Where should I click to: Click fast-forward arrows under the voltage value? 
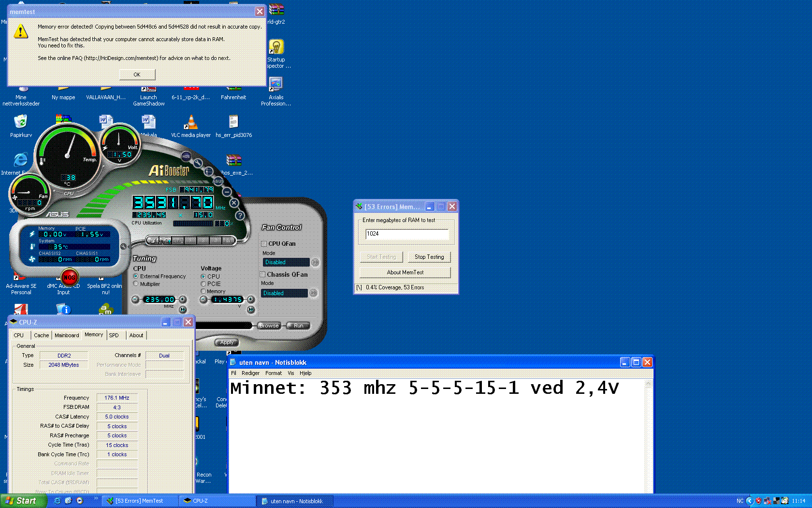pyautogui.click(x=251, y=309)
